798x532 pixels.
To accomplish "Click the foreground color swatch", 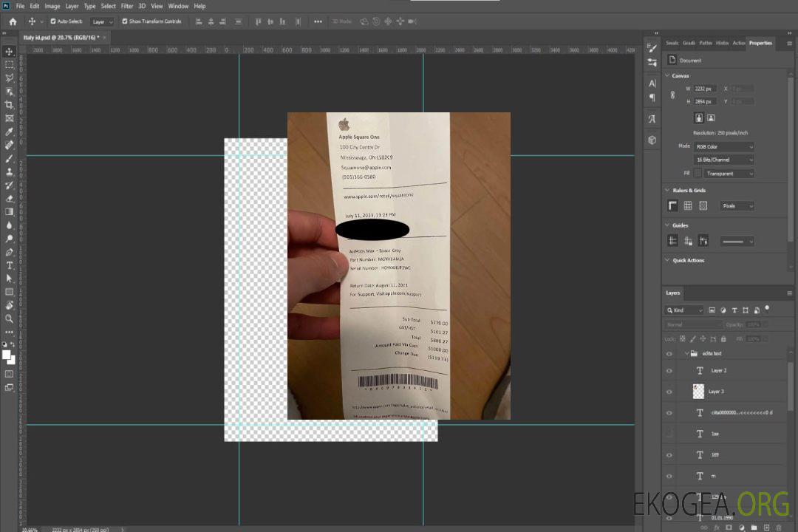I will 6,355.
